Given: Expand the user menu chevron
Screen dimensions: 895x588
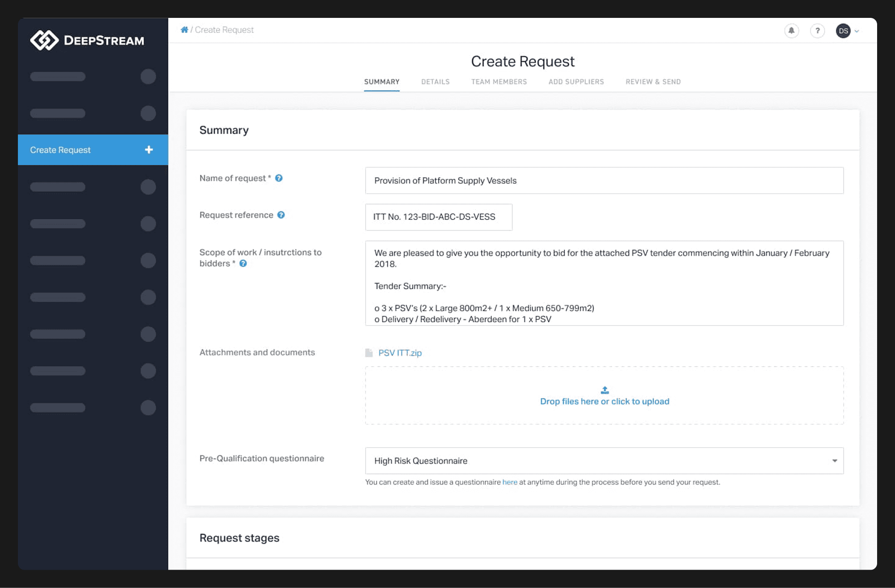Looking at the screenshot, I should 857,31.
